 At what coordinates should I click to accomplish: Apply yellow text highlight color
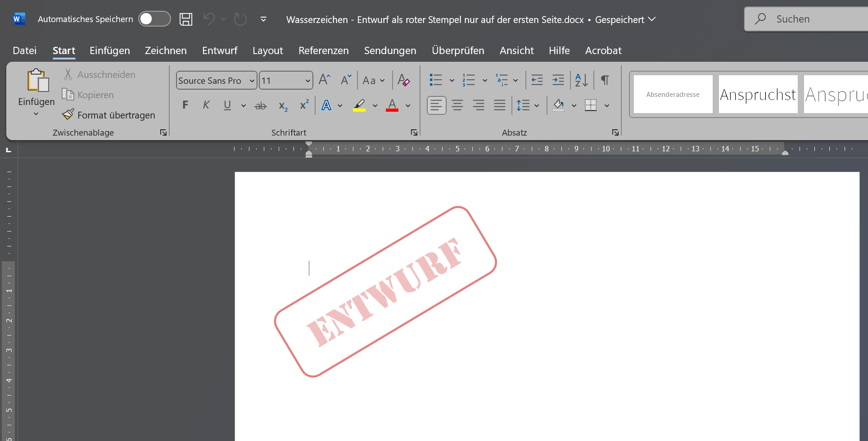(x=359, y=105)
